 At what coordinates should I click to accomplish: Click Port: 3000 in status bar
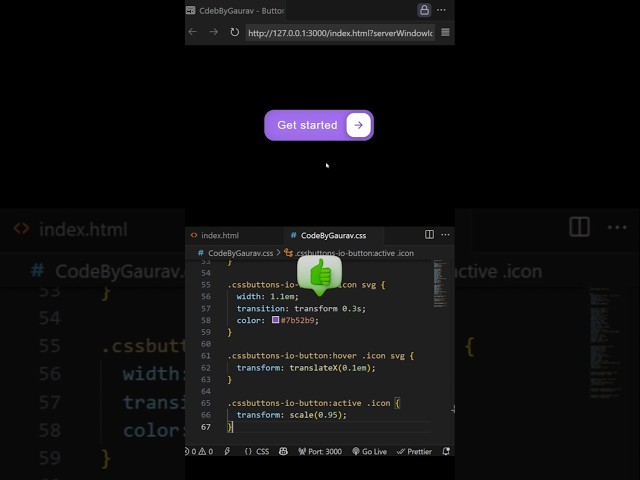tap(320, 451)
